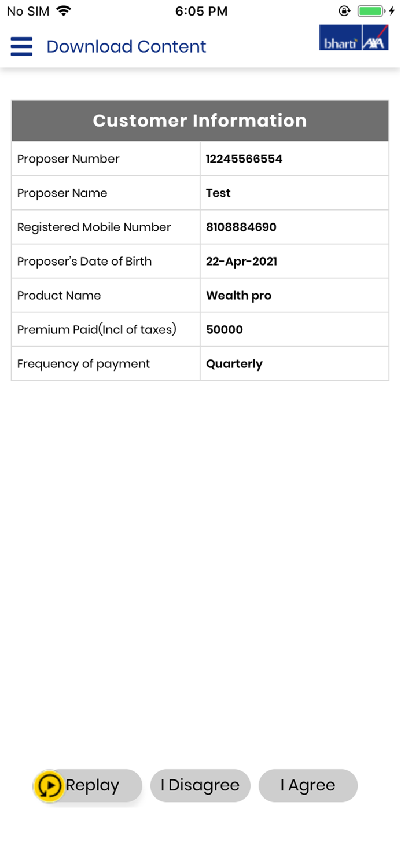Open the hamburger menu
401x868 pixels.
coord(21,46)
